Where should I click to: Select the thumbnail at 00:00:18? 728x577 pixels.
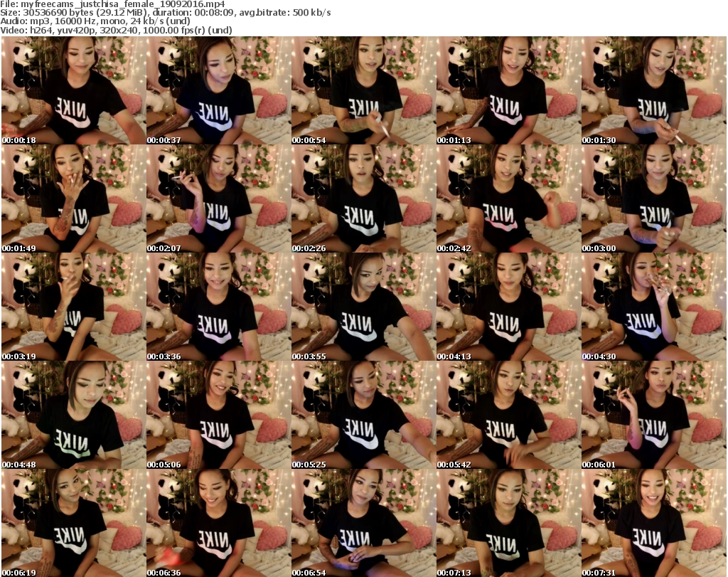tap(73, 90)
